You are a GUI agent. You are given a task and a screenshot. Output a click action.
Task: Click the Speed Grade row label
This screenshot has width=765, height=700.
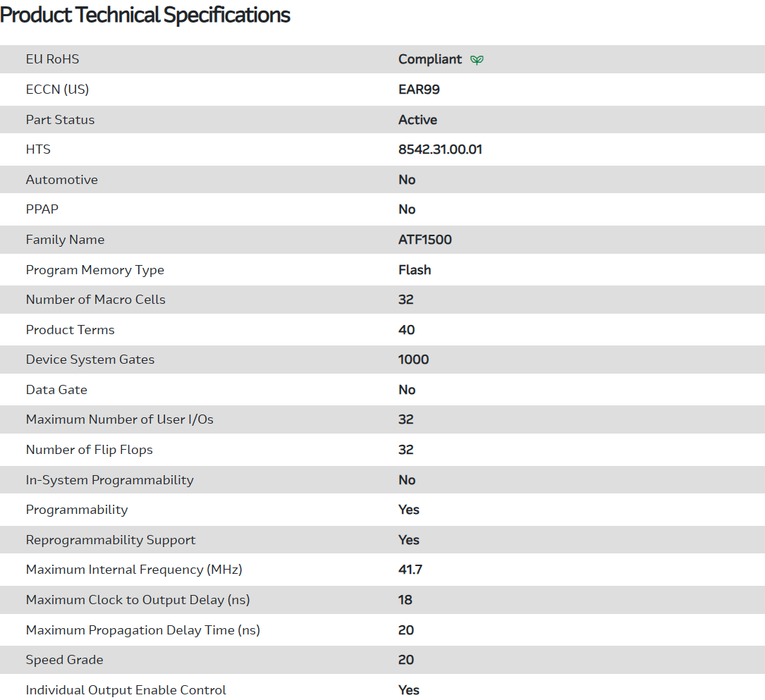point(64,660)
